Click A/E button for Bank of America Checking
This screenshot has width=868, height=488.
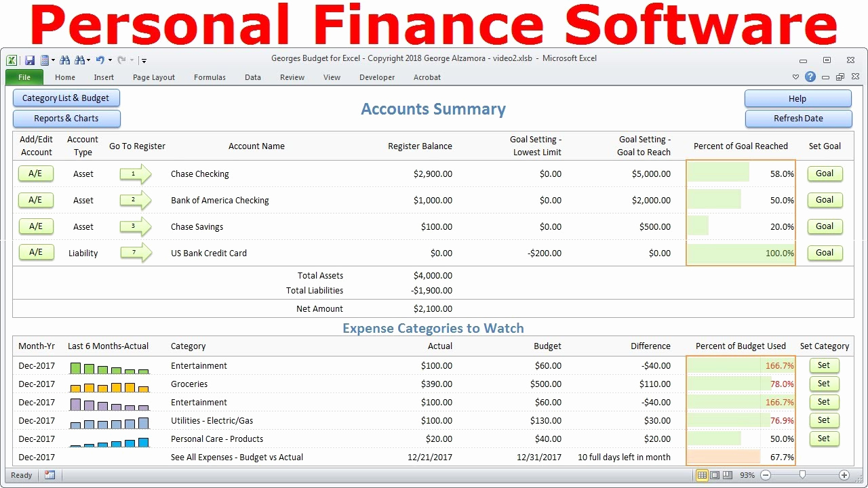click(x=36, y=200)
